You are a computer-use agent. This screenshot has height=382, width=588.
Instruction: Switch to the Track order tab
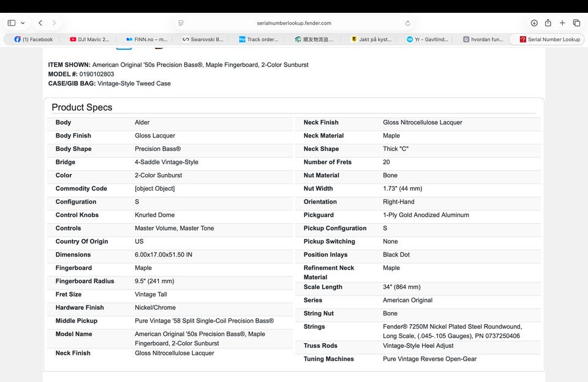[258, 39]
